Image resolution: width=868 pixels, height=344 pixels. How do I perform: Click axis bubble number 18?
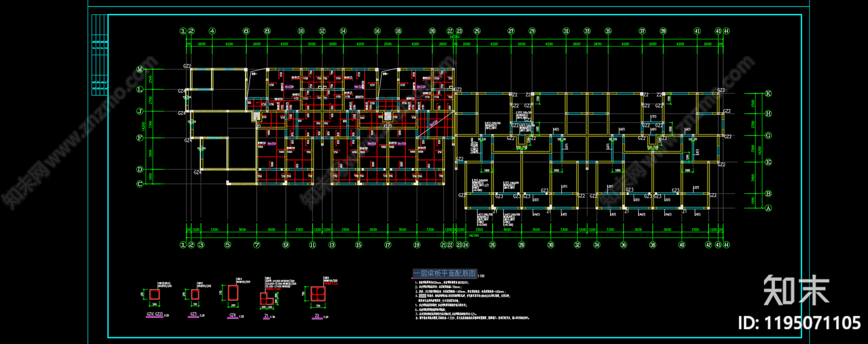pos(398,31)
